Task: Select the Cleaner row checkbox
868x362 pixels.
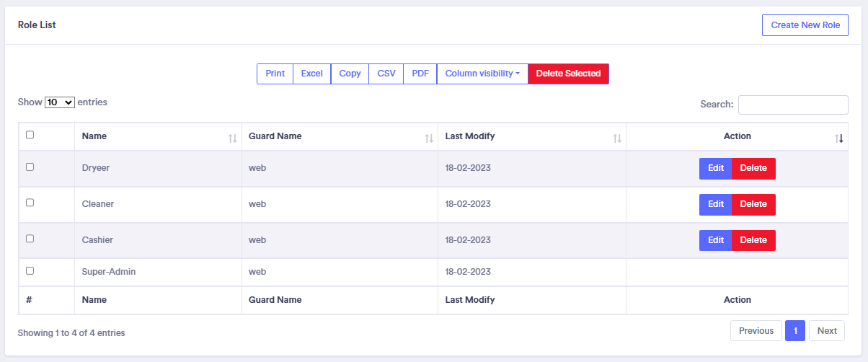Action: pyautogui.click(x=30, y=203)
